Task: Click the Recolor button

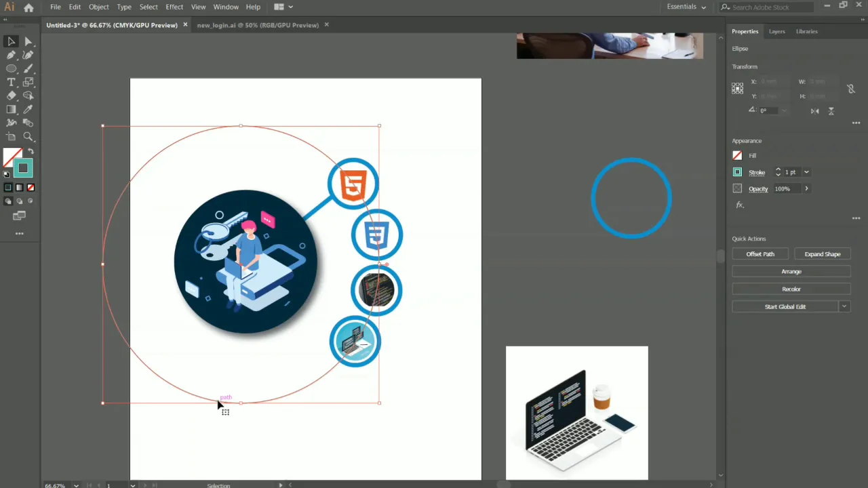Action: pos(791,289)
